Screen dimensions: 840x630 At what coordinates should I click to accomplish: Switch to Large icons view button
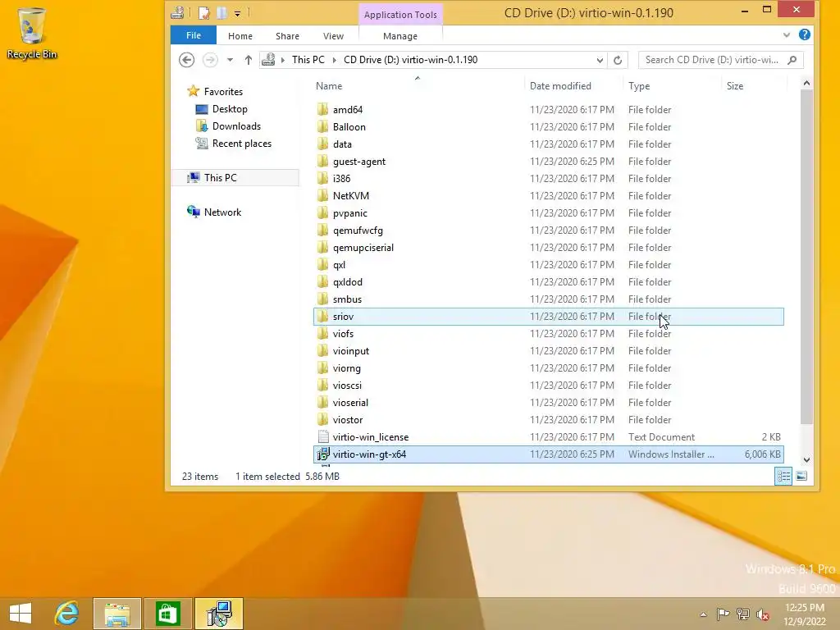click(801, 476)
